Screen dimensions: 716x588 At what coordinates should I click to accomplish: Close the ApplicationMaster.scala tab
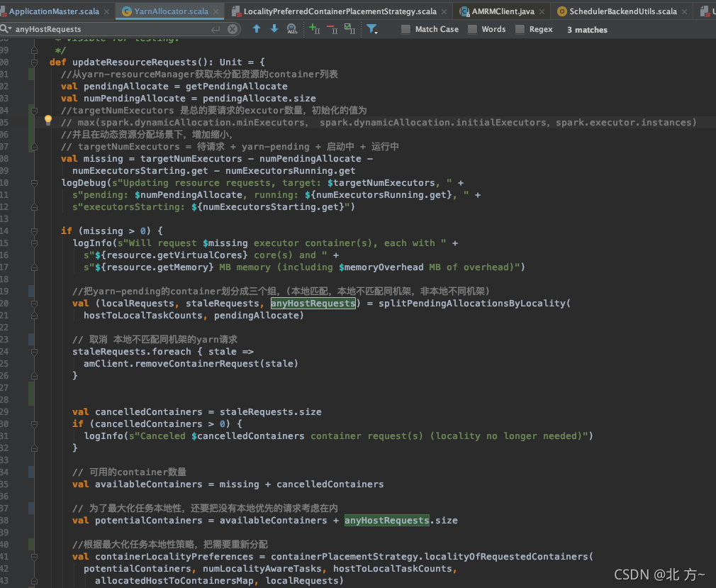106,11
